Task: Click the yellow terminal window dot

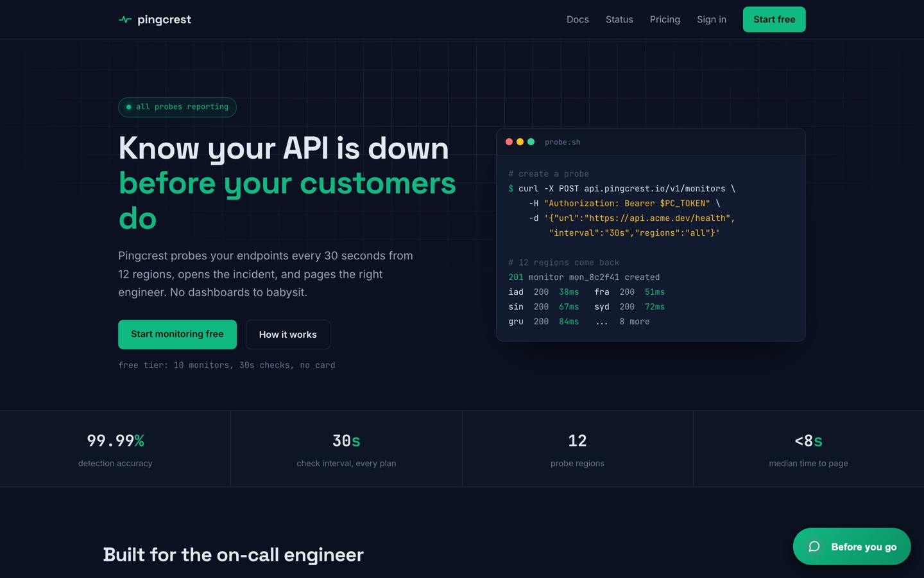Action: (520, 142)
